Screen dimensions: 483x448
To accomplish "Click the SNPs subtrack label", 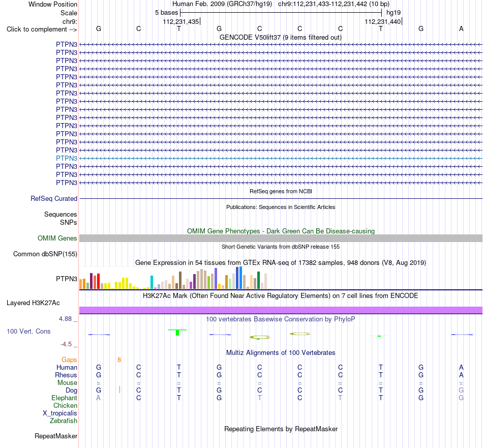I will tap(69, 222).
